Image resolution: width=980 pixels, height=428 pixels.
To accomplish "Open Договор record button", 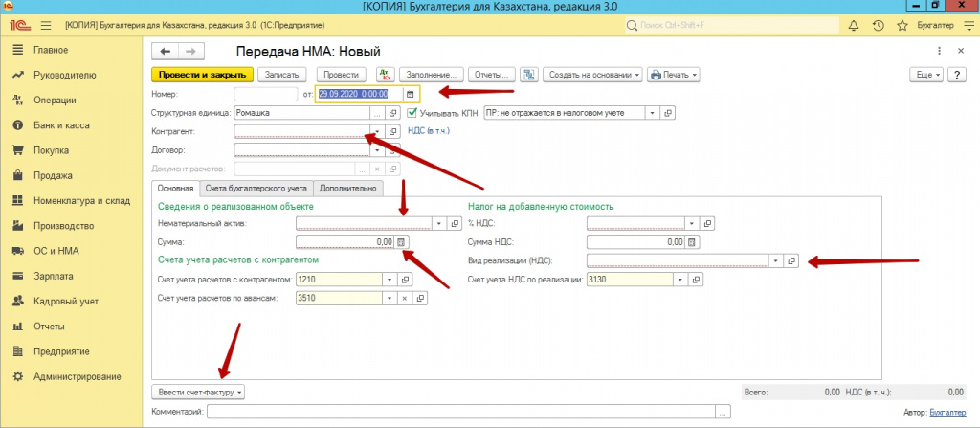I will tap(393, 150).
